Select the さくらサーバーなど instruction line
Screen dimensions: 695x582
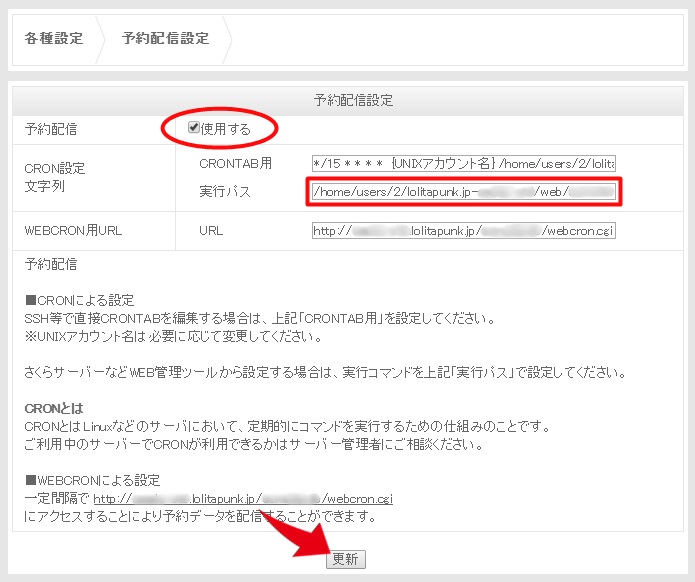pyautogui.click(x=325, y=372)
